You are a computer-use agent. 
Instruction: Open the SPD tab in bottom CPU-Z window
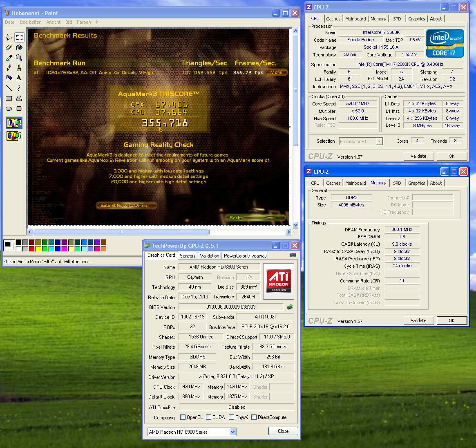397,183
